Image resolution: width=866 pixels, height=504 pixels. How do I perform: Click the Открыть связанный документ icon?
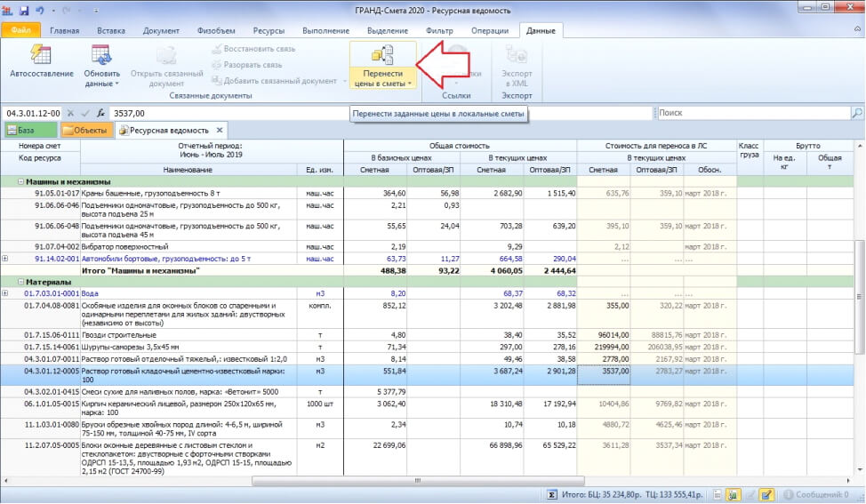[166, 55]
